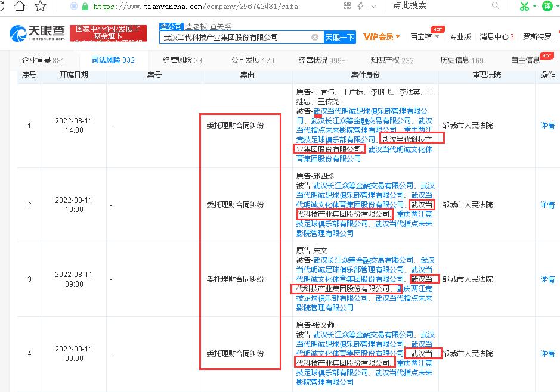The image size is (560, 392).
Task: Open the address bar history dropdown arrow
Action: pos(373,6)
